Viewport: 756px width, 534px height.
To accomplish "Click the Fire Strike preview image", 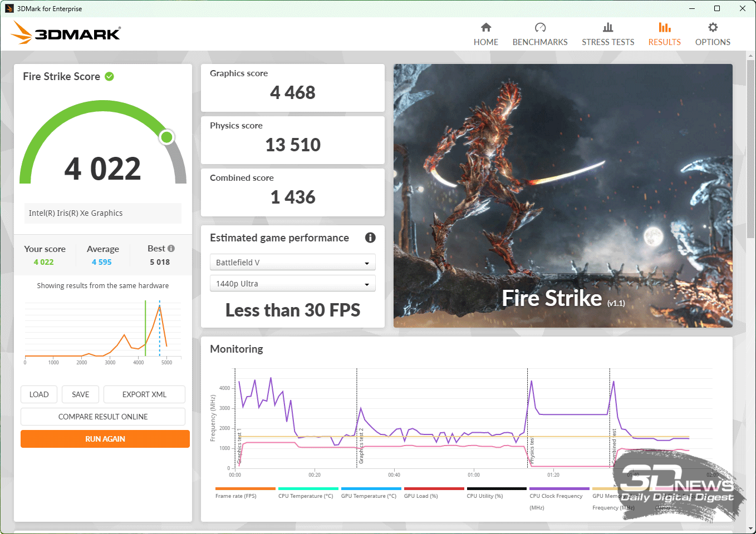I will 563,196.
